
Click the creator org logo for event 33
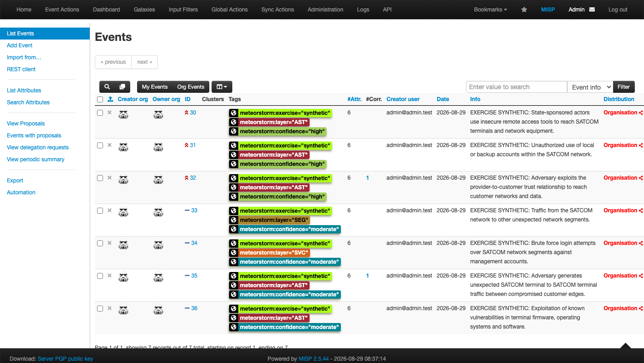point(123,212)
